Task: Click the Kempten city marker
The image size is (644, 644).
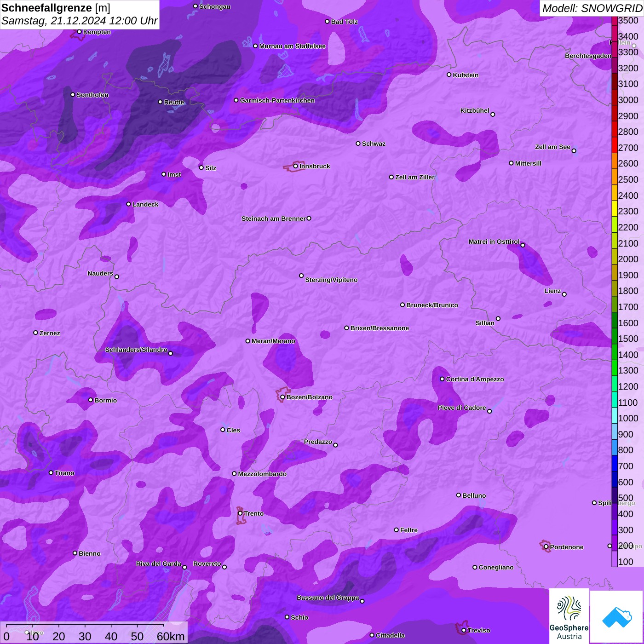Action: (79, 32)
